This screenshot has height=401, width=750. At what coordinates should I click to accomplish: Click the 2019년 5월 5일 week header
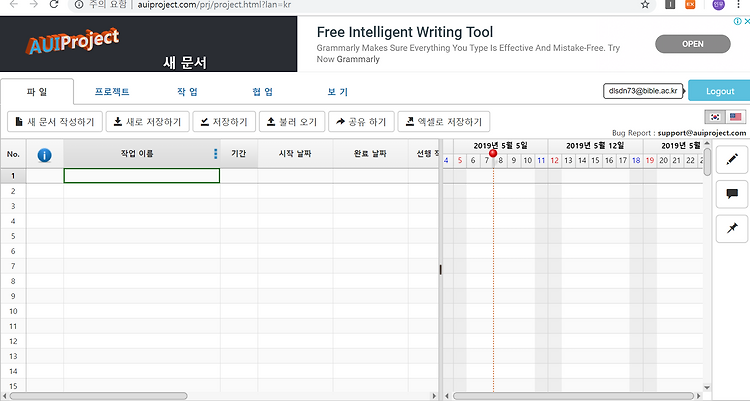(x=500, y=145)
